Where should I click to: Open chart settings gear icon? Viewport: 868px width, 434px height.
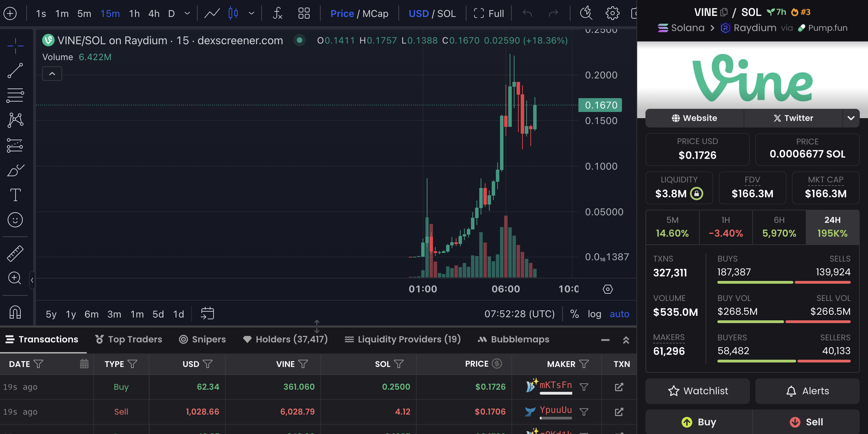click(612, 13)
